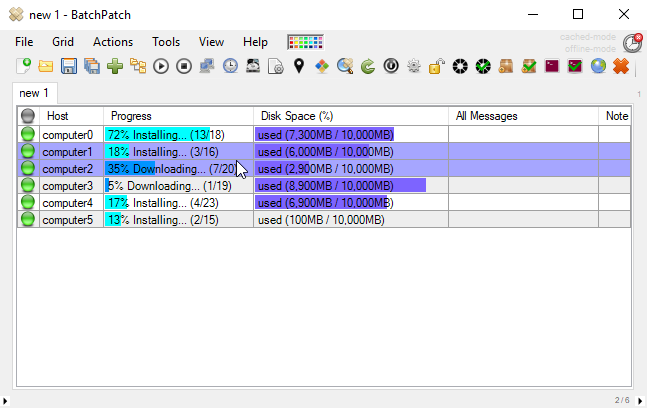Open the View menu
647x408 pixels.
211,42
